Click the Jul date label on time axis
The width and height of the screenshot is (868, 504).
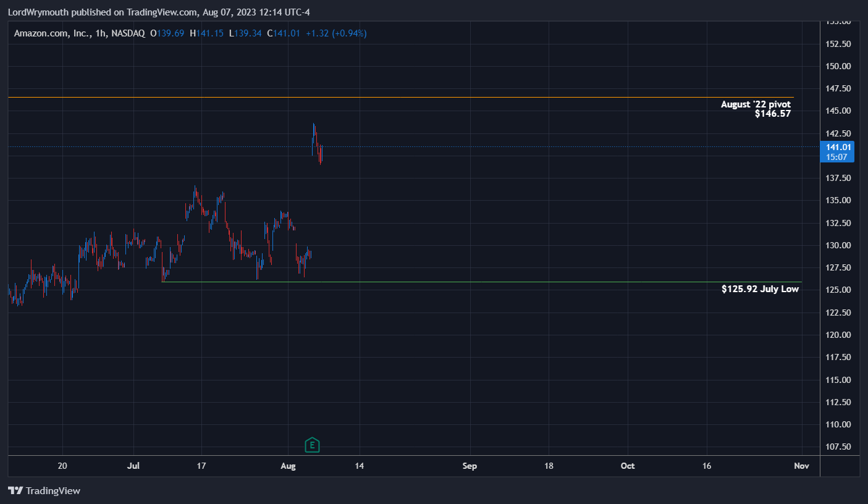[x=134, y=466]
